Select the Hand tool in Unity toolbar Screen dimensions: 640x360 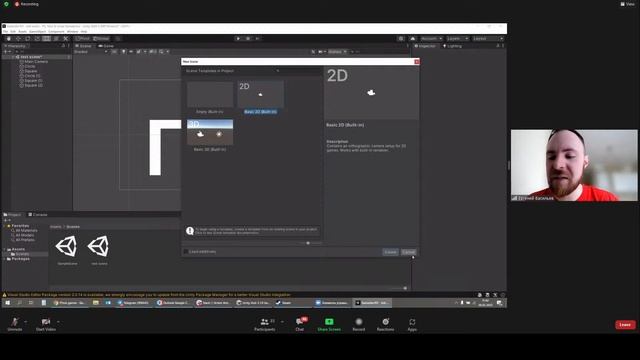tap(9, 38)
